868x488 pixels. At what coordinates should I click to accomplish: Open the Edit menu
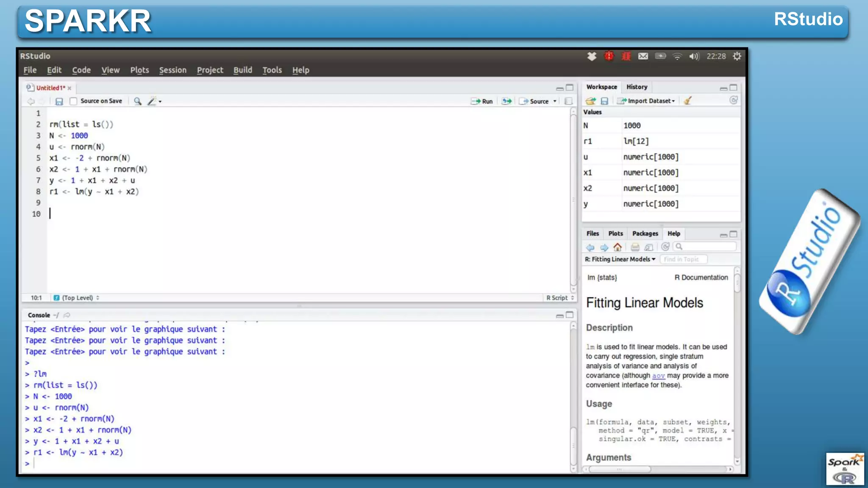(54, 70)
